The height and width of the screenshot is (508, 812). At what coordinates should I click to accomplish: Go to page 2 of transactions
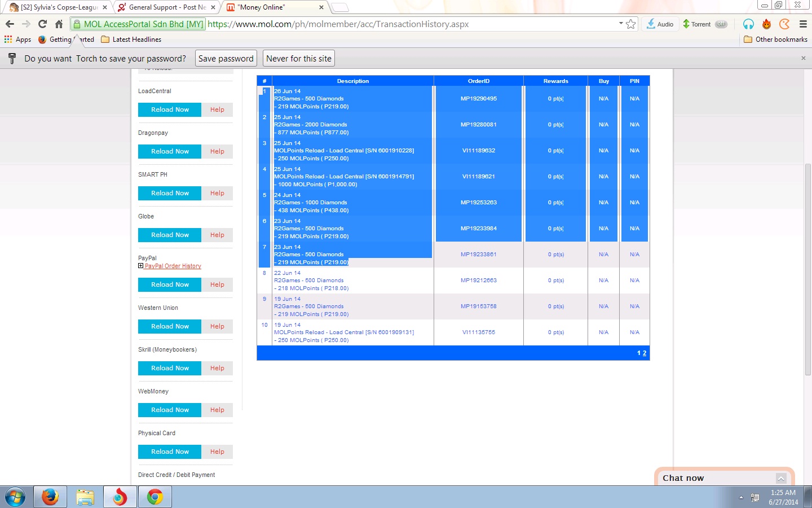[645, 353]
